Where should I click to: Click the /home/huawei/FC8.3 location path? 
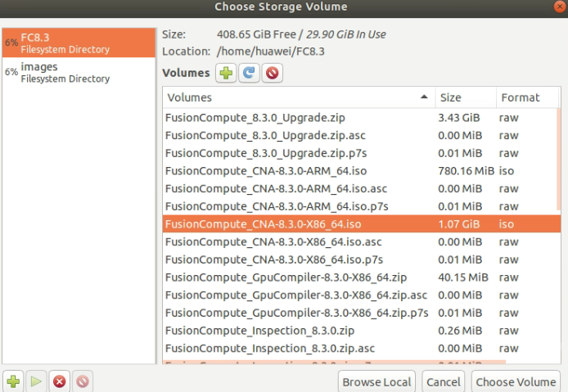tap(271, 52)
